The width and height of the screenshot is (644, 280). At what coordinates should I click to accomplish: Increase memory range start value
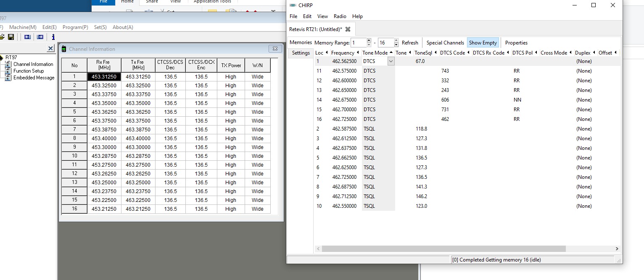(369, 41)
